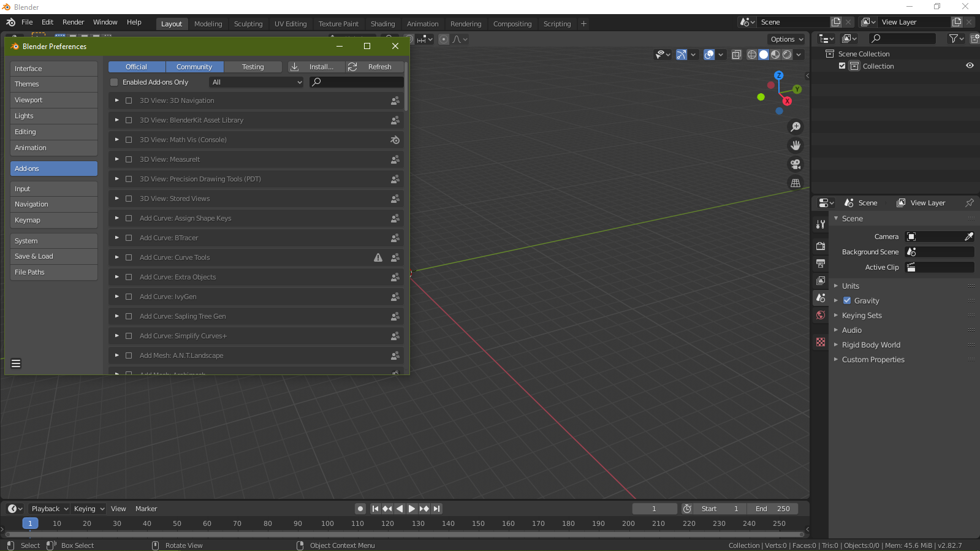Uncheck the Gravity checkbox
This screenshot has height=551, width=980.
click(x=847, y=300)
